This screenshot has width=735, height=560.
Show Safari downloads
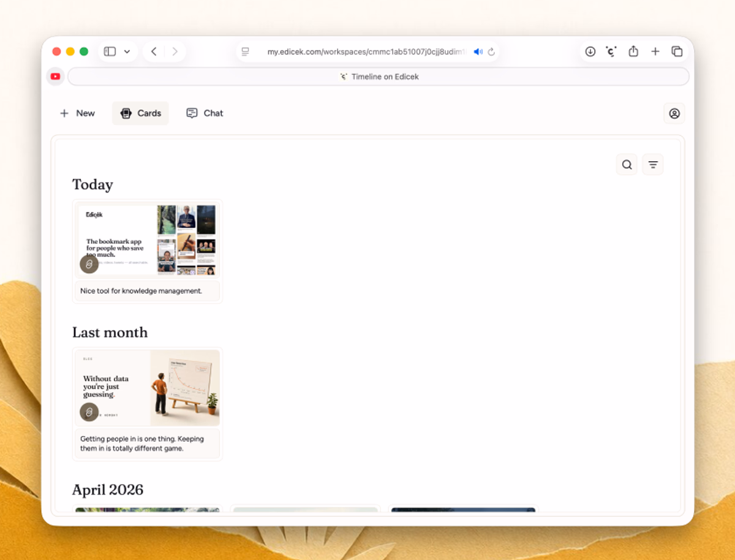(x=590, y=51)
